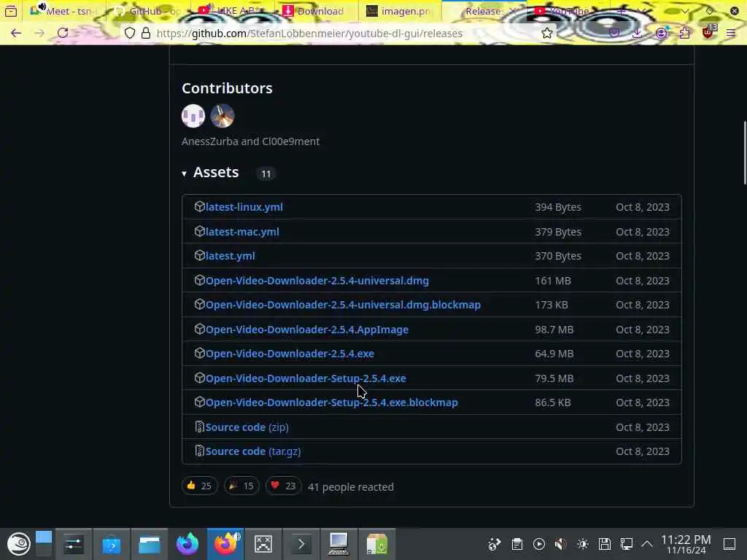
Task: Open Discover software store in taskbar
Action: click(112, 544)
